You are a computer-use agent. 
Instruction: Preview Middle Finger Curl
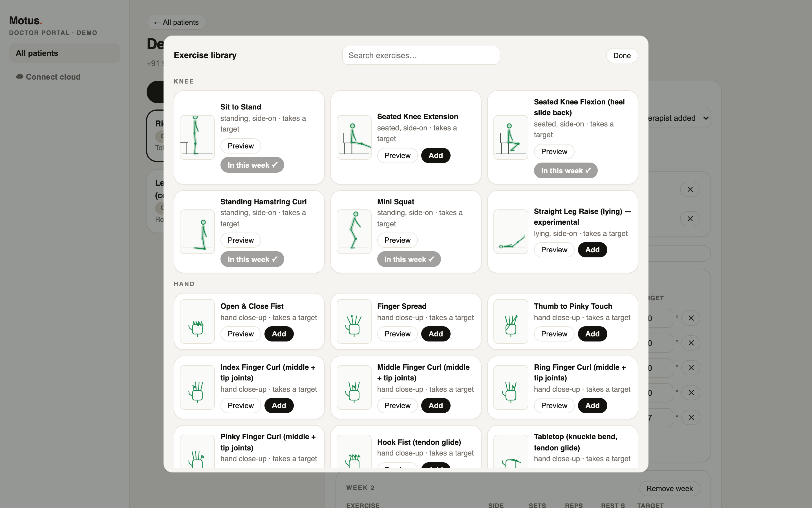(397, 406)
